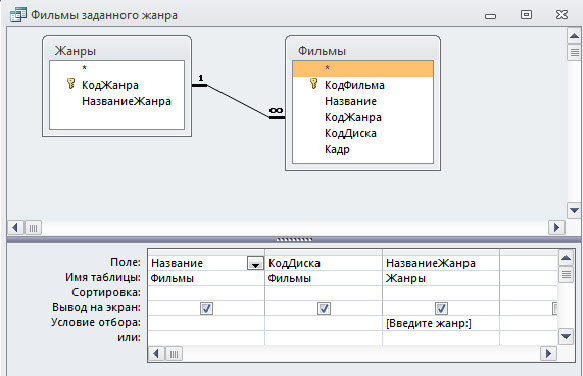Click table name cell under КодДиска
The height and width of the screenshot is (376, 583).
tap(323, 278)
